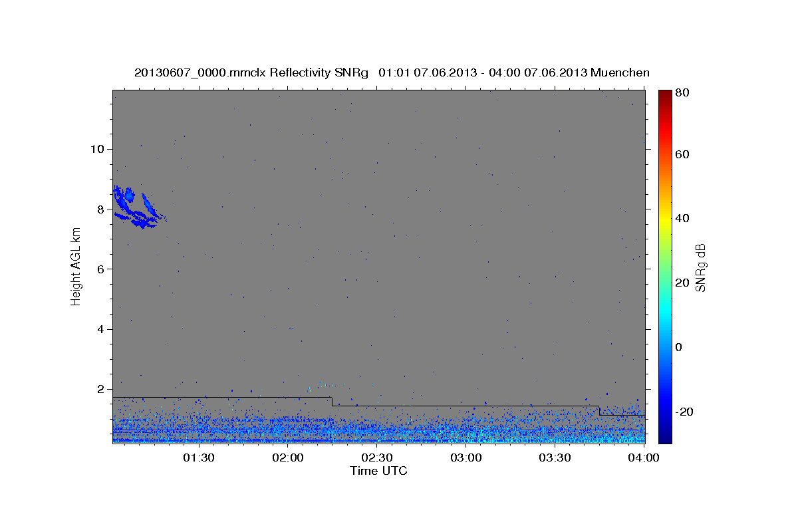Click the 04:00 time tick label
Image resolution: width=798 pixels, height=532 pixels.
644,458
